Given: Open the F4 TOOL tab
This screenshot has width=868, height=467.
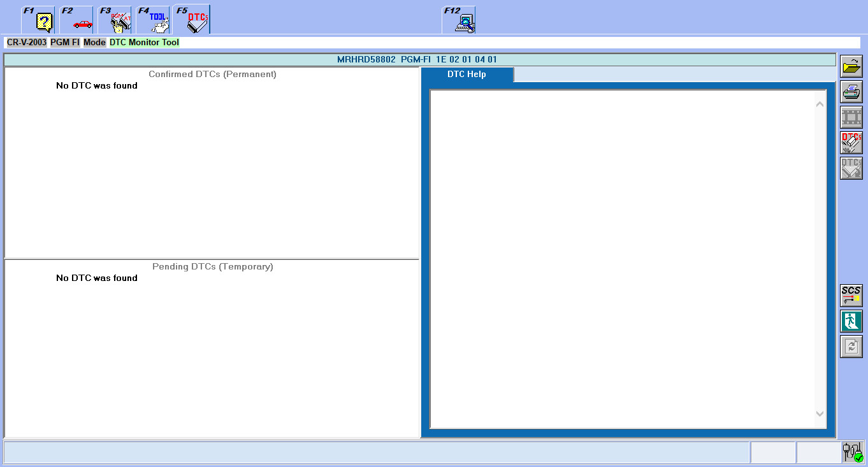Looking at the screenshot, I should 153,20.
